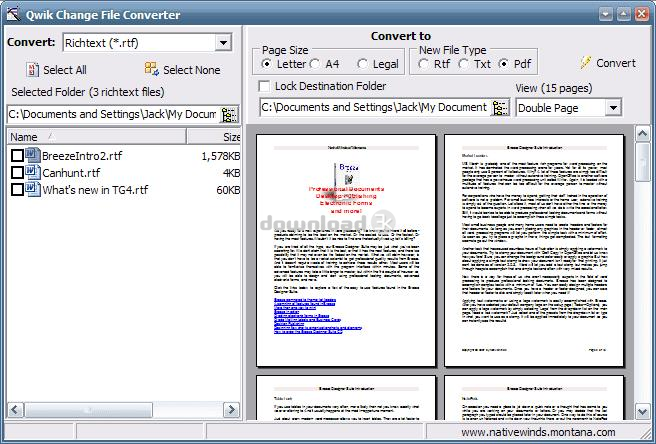Click the Select All icon
656x444 pixels.
point(32,70)
